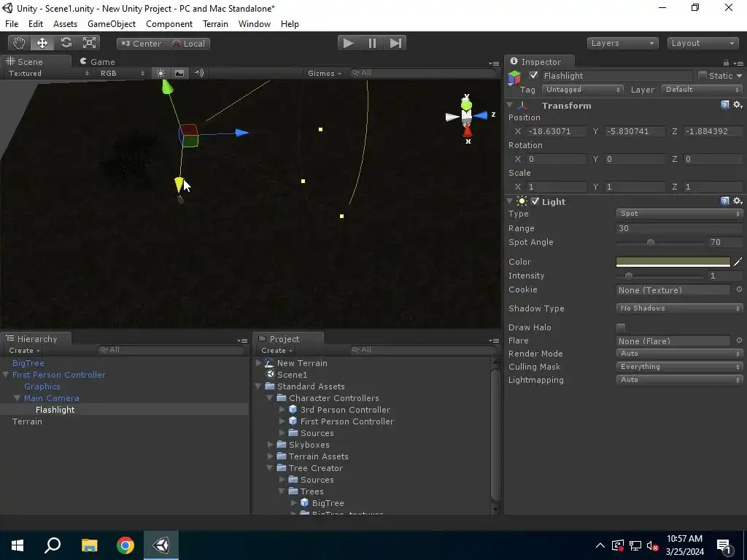Click the Flashlight object cube icon
The height and width of the screenshot is (560, 747).
click(x=514, y=77)
